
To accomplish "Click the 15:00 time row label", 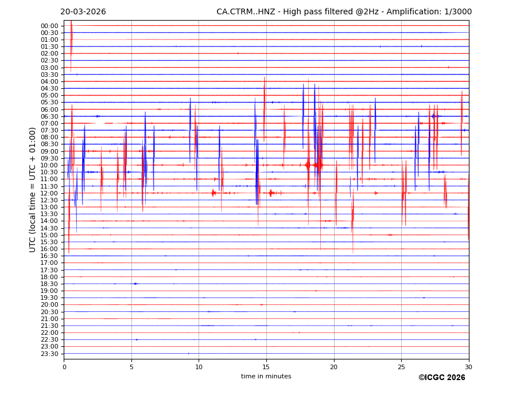I will [x=49, y=235].
